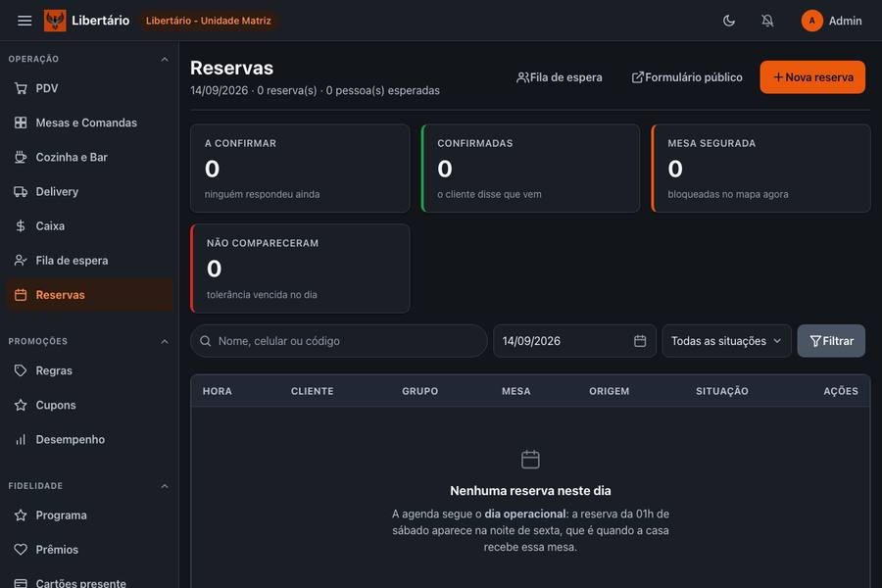This screenshot has width=882, height=588.
Task: Click the Origem column header
Action: click(610, 391)
